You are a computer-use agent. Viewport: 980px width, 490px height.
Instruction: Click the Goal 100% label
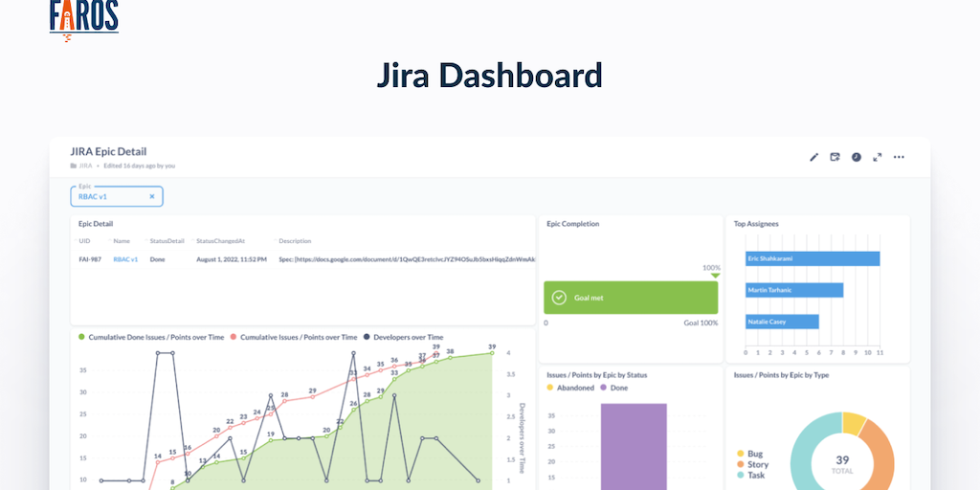701,323
